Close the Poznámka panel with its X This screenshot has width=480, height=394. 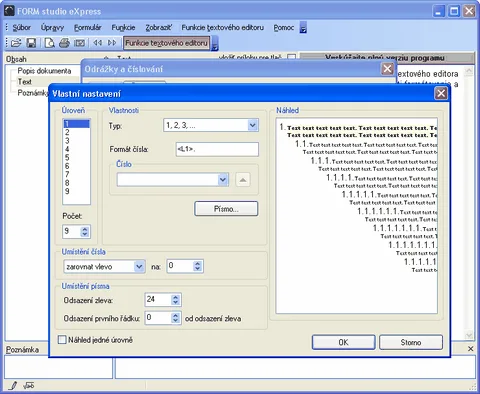click(x=470, y=349)
